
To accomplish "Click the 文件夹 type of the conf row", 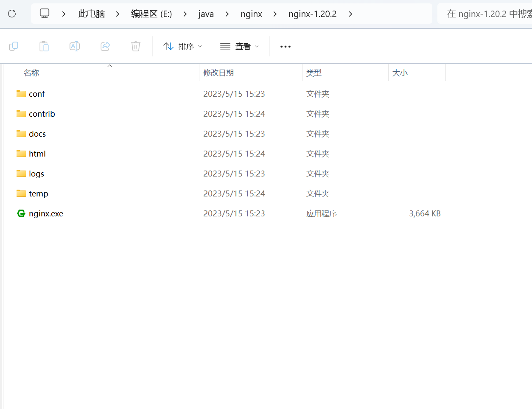I will click(318, 94).
